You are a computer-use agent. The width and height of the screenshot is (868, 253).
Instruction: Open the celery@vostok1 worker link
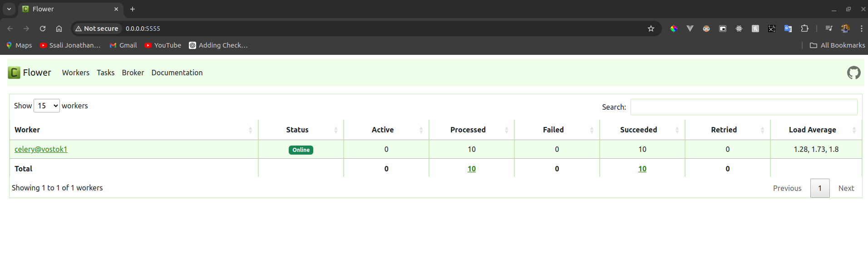pyautogui.click(x=41, y=149)
